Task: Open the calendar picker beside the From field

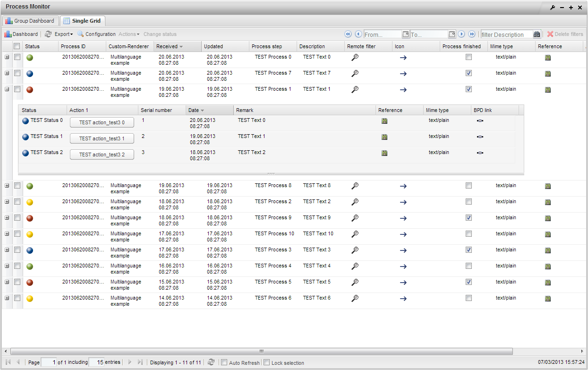Action: click(405, 34)
